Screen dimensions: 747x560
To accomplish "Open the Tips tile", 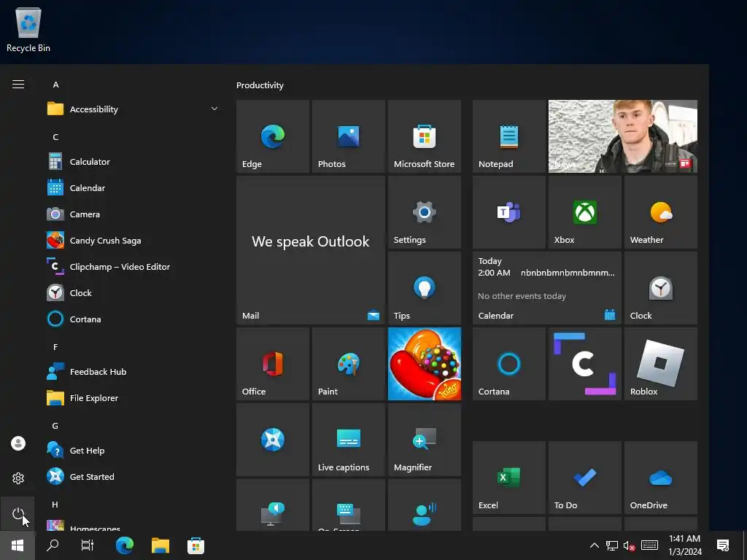I will click(425, 288).
